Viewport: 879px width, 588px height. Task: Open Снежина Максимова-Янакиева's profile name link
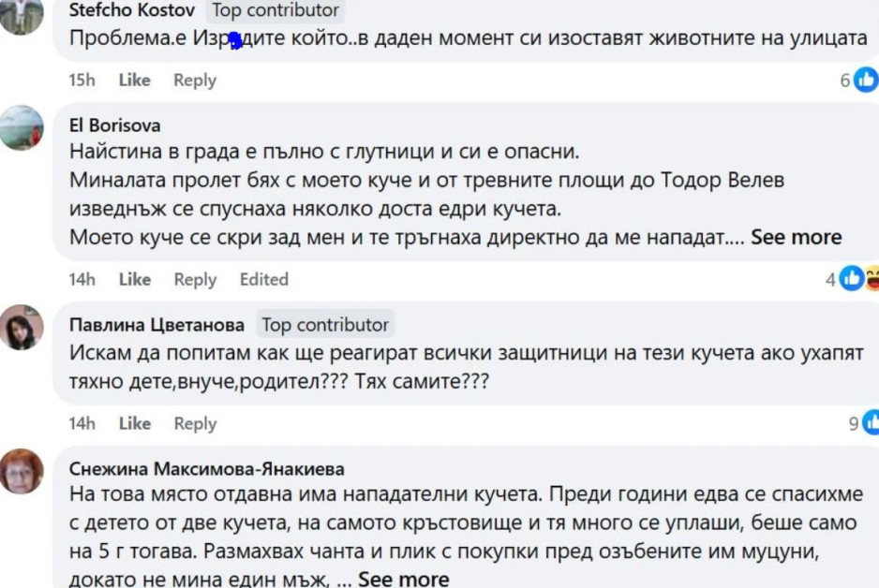(207, 469)
